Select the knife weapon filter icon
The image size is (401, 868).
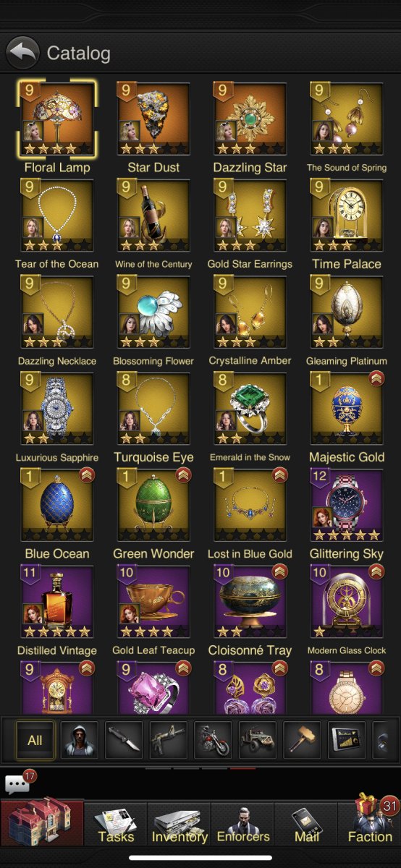click(x=124, y=740)
